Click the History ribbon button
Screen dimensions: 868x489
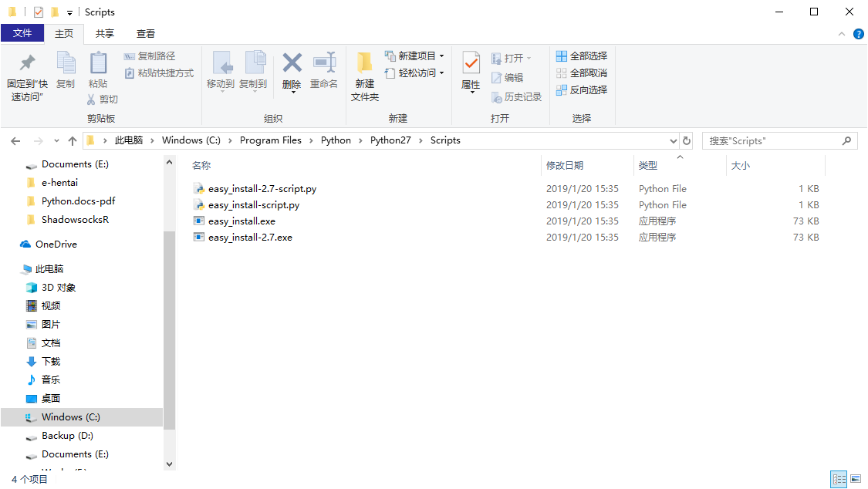(x=516, y=97)
